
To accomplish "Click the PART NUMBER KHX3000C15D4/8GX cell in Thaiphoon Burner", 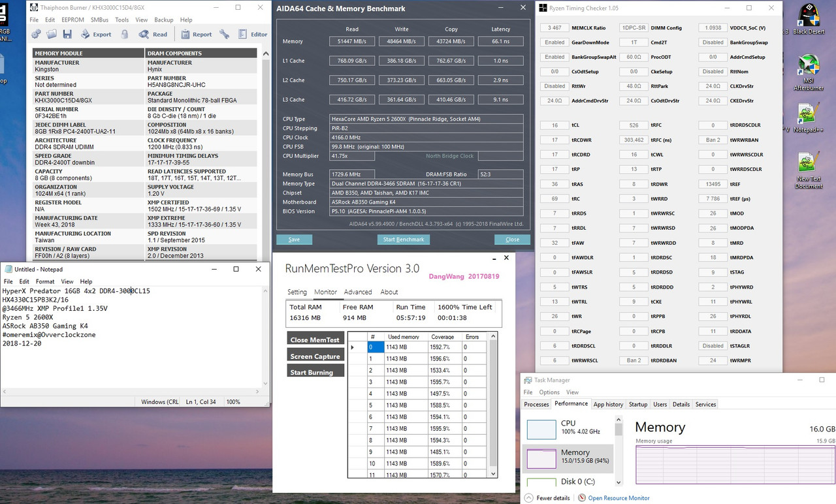I will click(x=88, y=97).
